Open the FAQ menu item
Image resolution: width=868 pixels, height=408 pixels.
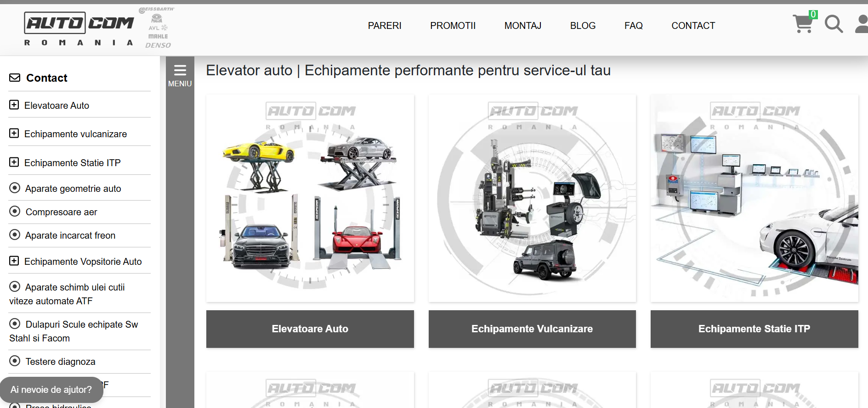[x=633, y=26]
